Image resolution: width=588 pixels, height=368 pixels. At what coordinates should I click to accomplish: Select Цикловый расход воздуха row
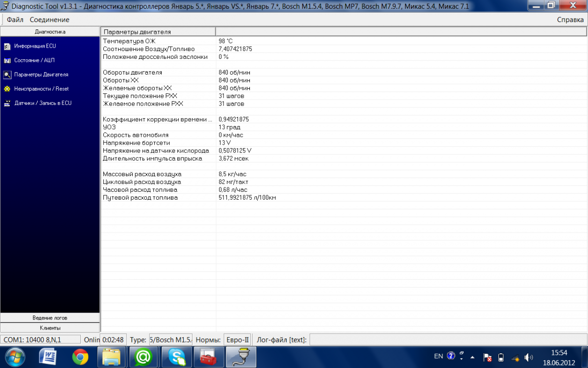click(x=343, y=182)
